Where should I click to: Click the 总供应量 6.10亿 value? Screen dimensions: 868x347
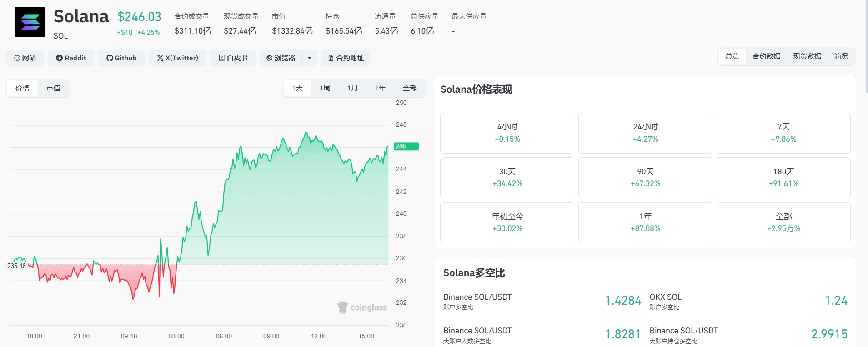422,31
